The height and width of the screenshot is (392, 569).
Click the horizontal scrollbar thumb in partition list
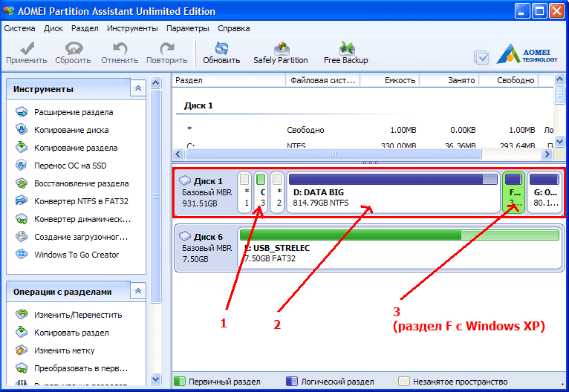click(334, 154)
